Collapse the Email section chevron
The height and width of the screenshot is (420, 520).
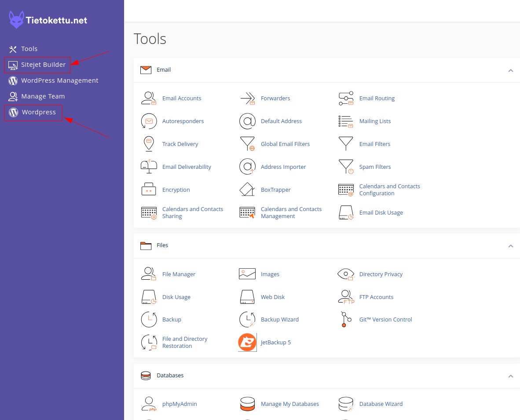511,70
